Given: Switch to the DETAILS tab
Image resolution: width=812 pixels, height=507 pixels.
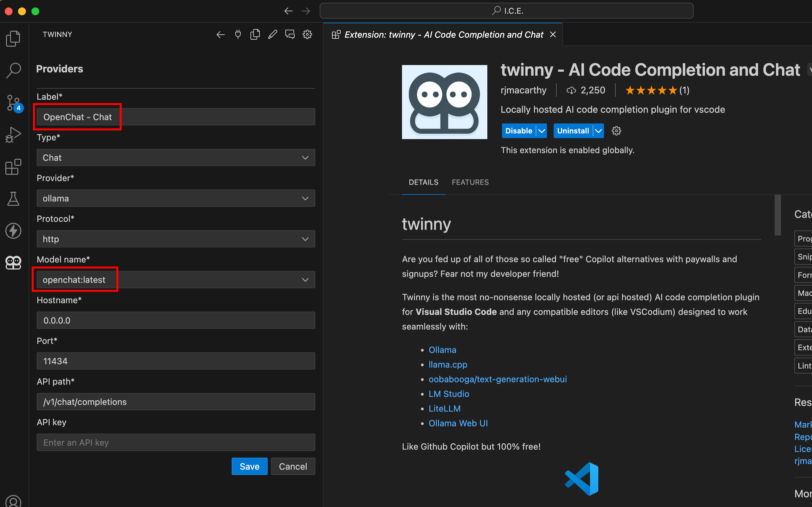Looking at the screenshot, I should (423, 182).
